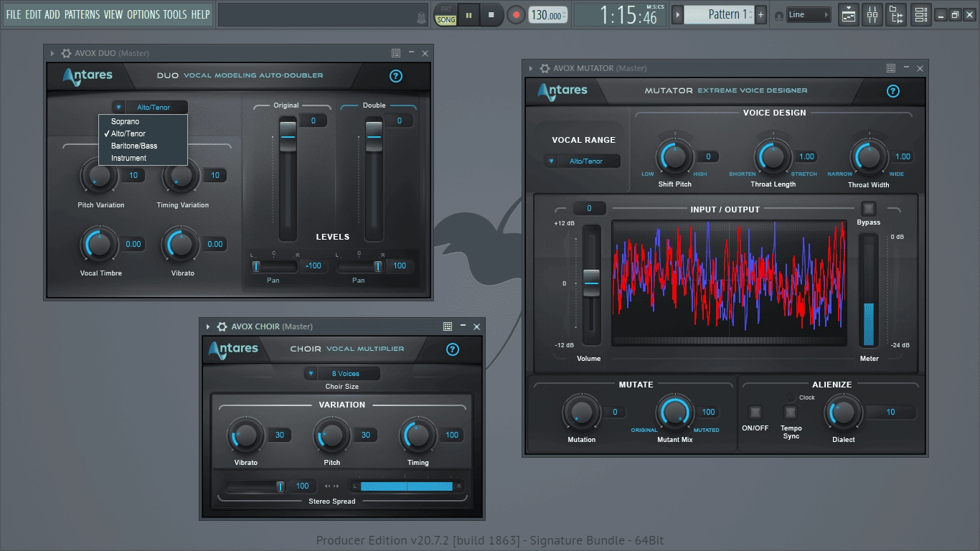Open the VIEW menu
980x551 pixels.
113,14
